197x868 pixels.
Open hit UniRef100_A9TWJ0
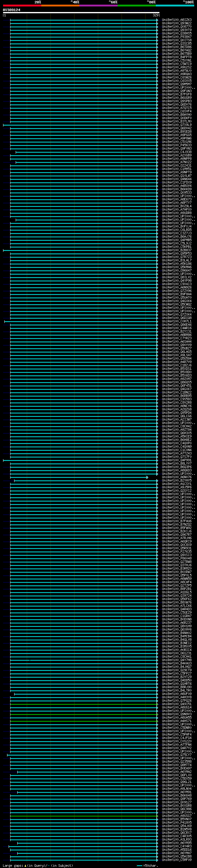point(176,71)
